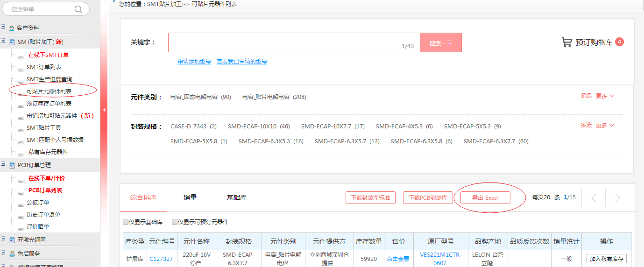The height and width of the screenshot is (267, 644).
Task: Collapse sidebar with red arrow handle
Action: [x=104, y=110]
